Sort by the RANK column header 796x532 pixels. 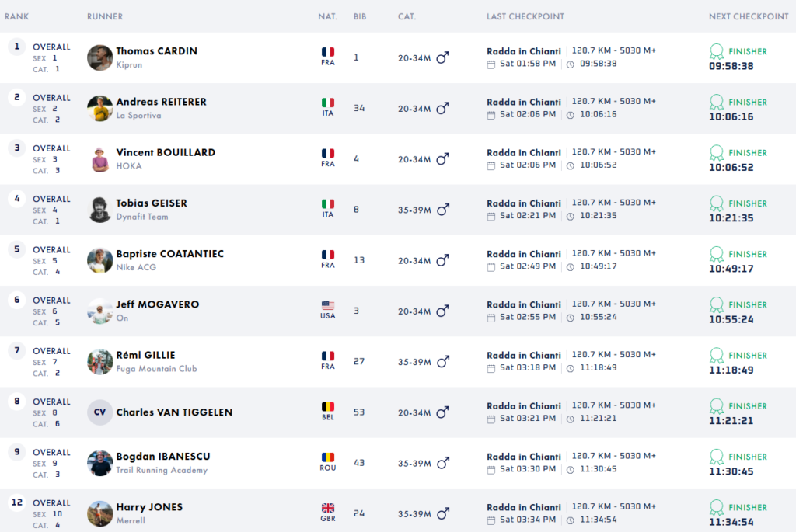17,16
